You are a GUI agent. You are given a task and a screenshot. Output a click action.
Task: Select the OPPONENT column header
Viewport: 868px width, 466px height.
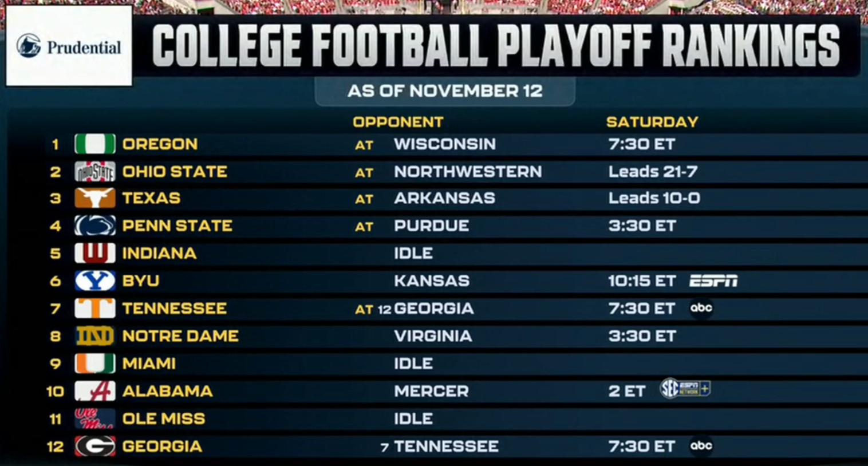coord(398,122)
